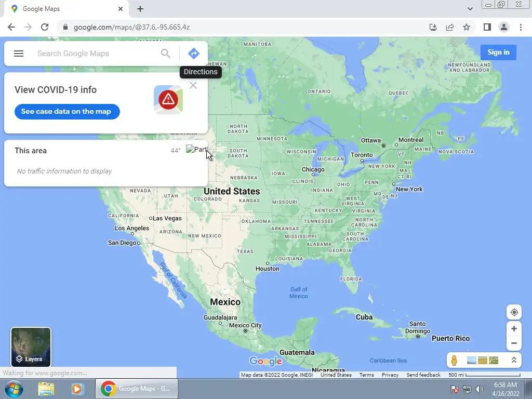Screen dimensions: 532x399
Task: Reload the Google Maps page
Action: pos(45,27)
